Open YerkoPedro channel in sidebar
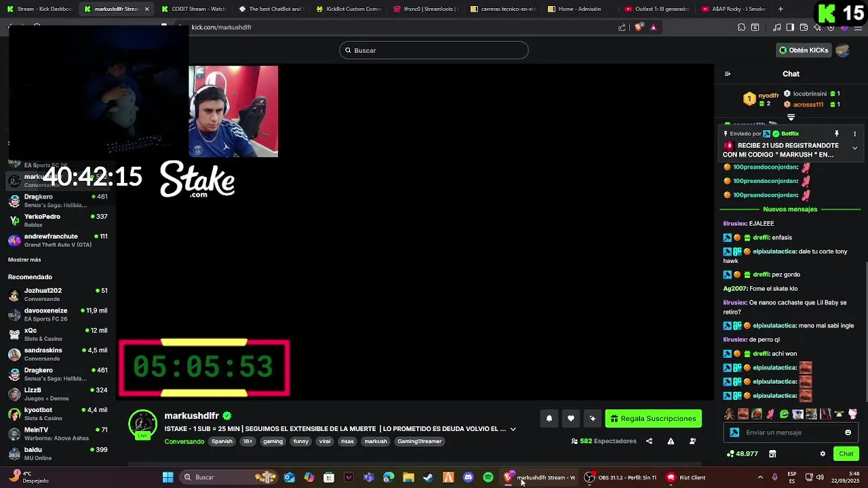This screenshot has height=488, width=868. pos(58,220)
